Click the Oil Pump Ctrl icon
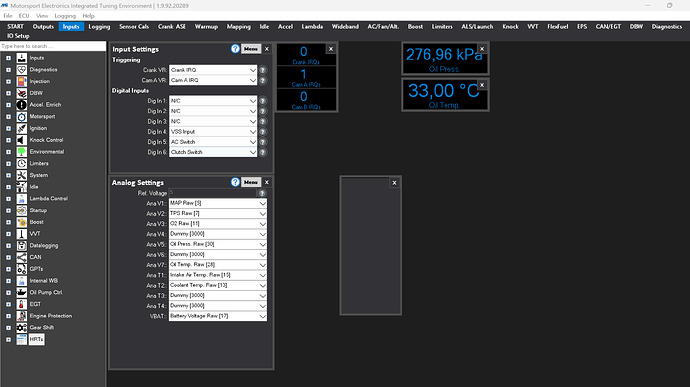The width and height of the screenshot is (690, 387). point(22,292)
